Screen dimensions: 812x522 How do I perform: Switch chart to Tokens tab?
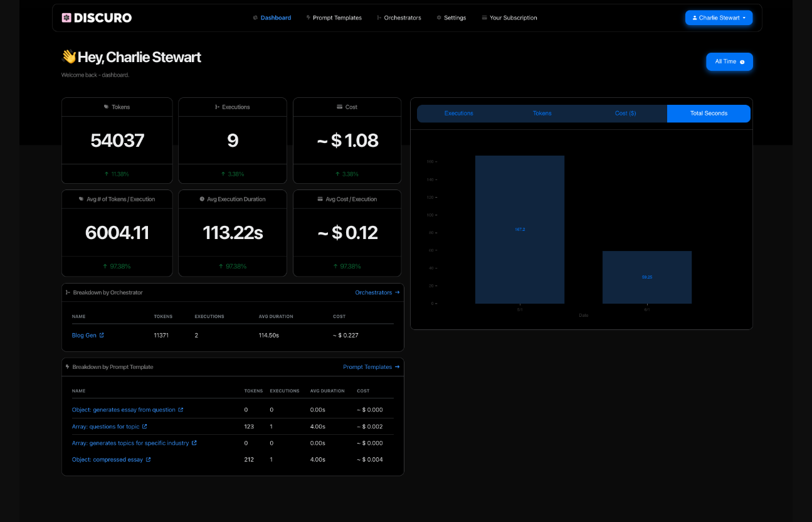(x=542, y=114)
